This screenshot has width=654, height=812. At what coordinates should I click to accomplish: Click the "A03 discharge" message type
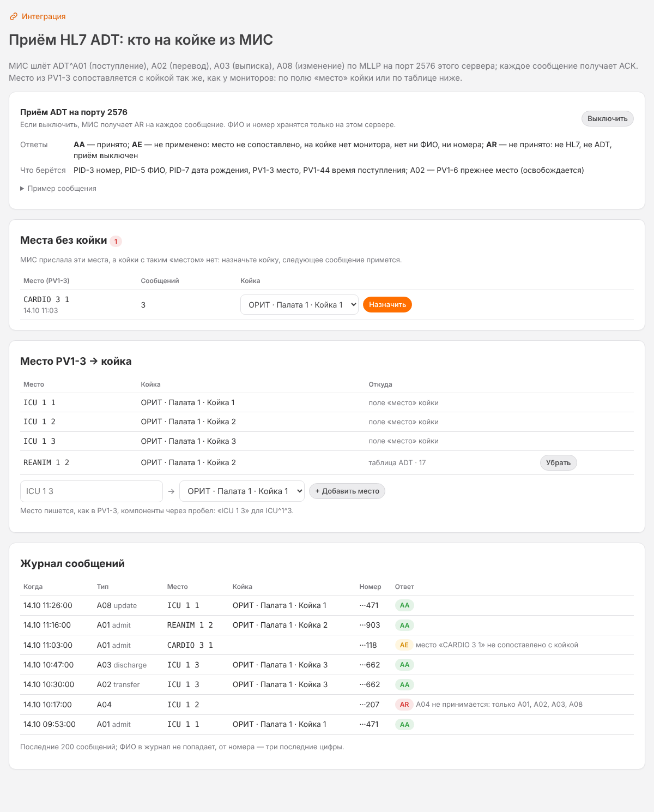coord(122,665)
